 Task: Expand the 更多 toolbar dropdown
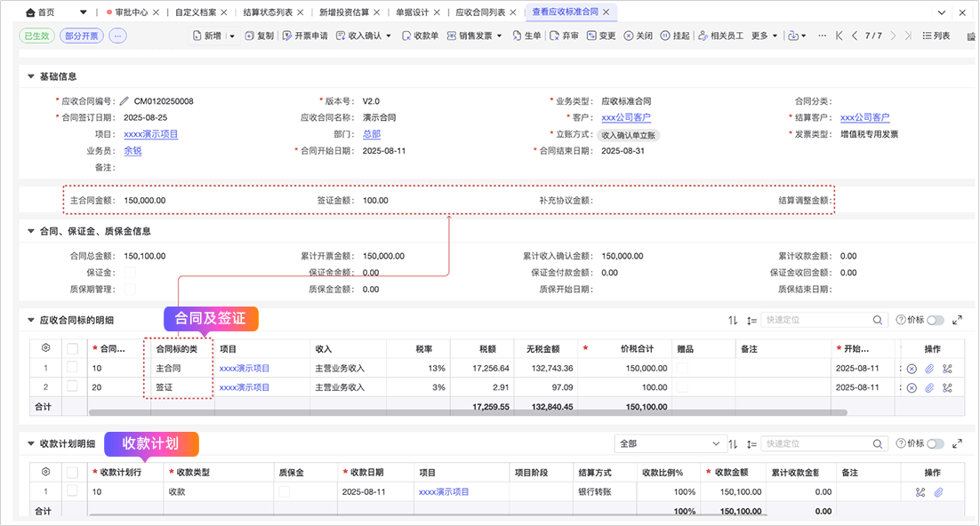tap(764, 36)
